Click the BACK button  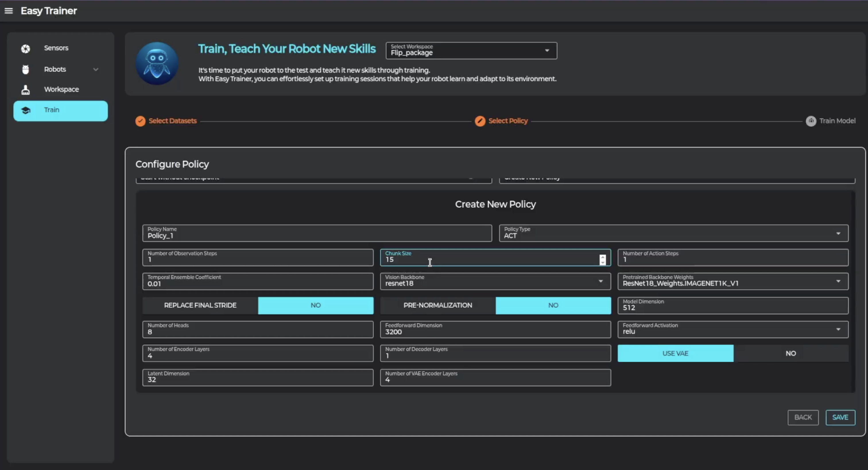pyautogui.click(x=803, y=417)
